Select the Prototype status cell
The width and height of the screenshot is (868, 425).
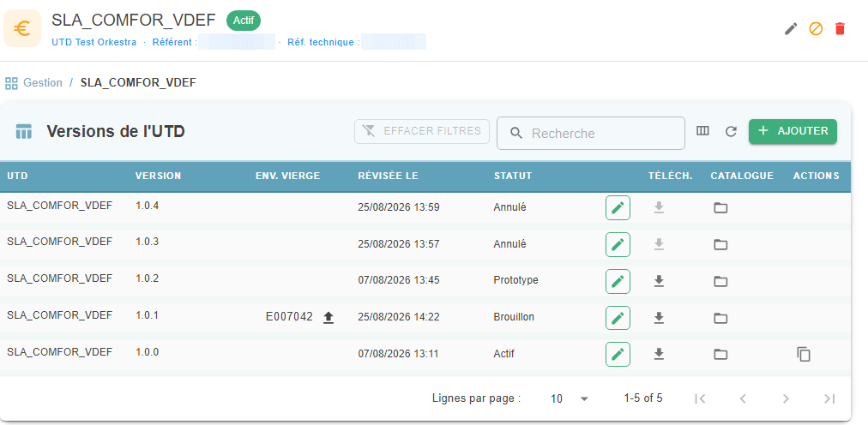pyautogui.click(x=515, y=281)
